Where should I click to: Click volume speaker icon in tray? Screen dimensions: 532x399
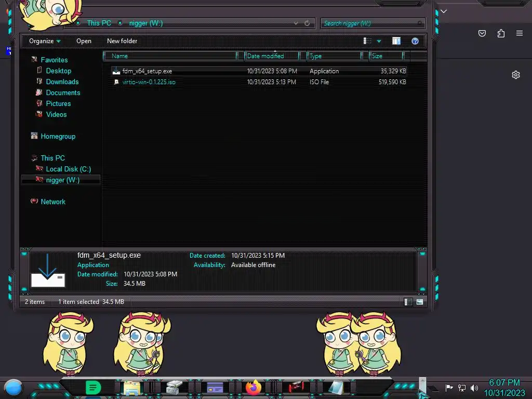coord(474,388)
